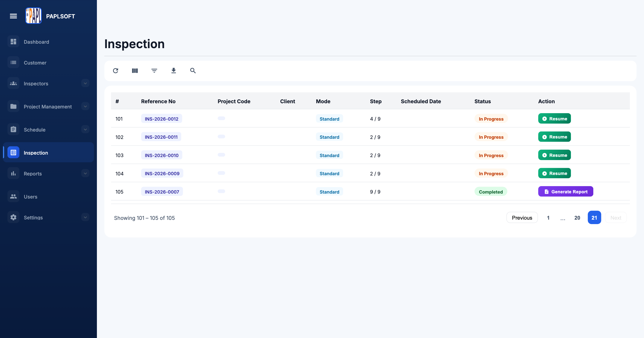This screenshot has height=338, width=644.
Task: Go to the Previous page
Action: coord(522,218)
